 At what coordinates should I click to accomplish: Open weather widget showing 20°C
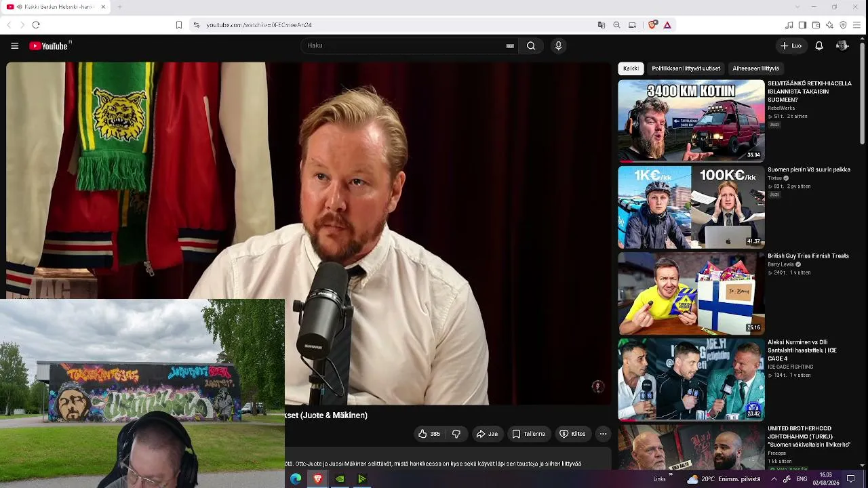point(724,479)
